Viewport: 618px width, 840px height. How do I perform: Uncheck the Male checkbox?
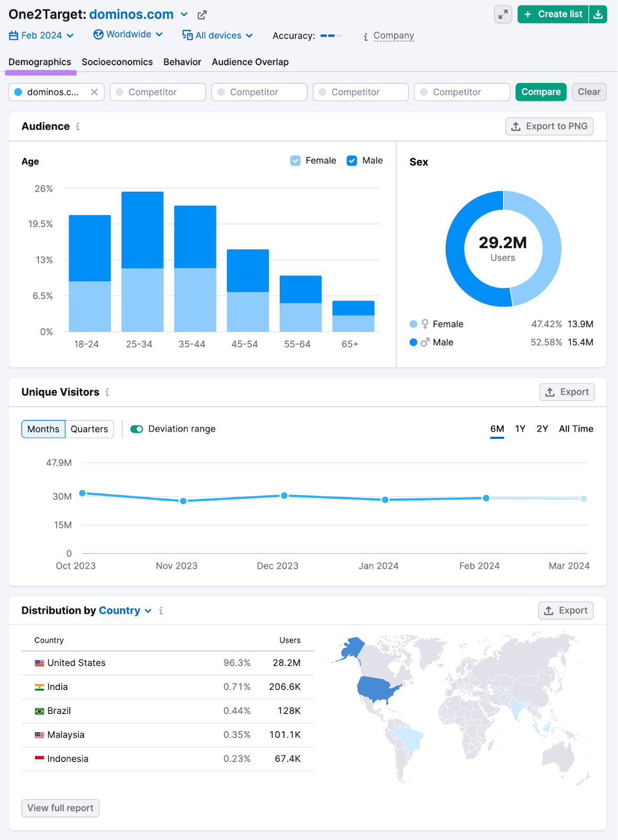(352, 161)
